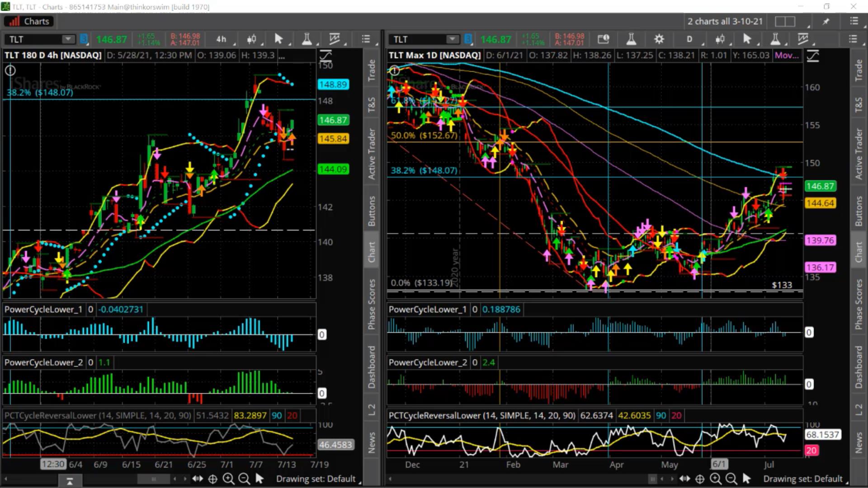Open Dashboard side tab at far right
Screen dimensions: 868x488
859,367
